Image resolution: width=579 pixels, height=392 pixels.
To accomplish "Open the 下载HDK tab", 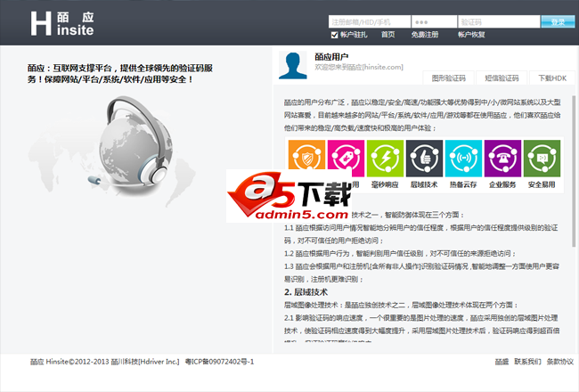I will click(x=552, y=78).
